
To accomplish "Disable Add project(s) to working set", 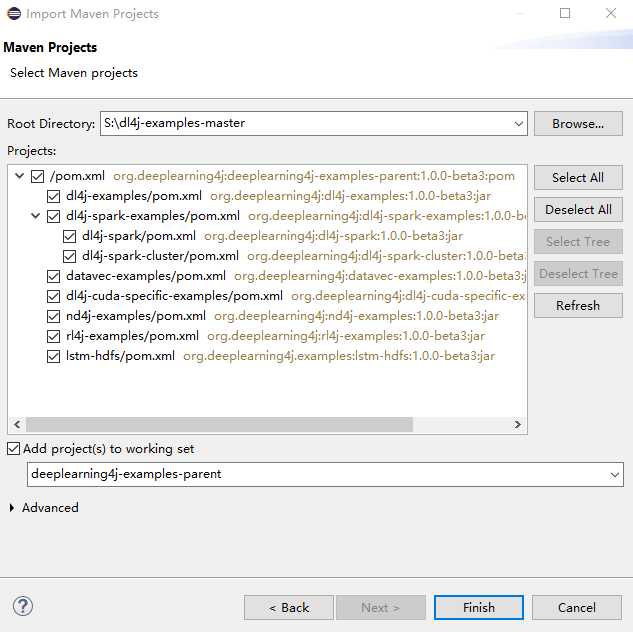I will coord(13,449).
